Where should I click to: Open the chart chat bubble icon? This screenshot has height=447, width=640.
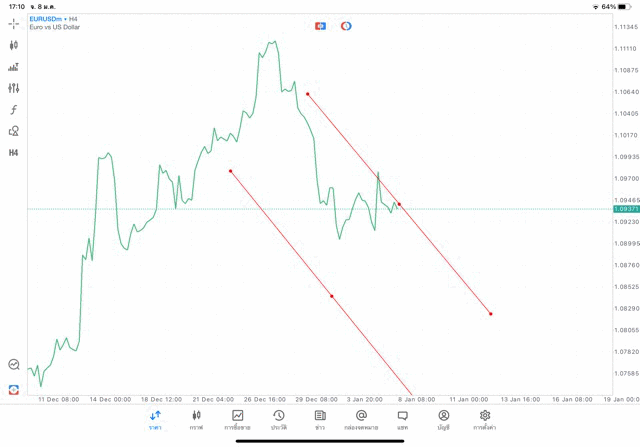[14, 365]
